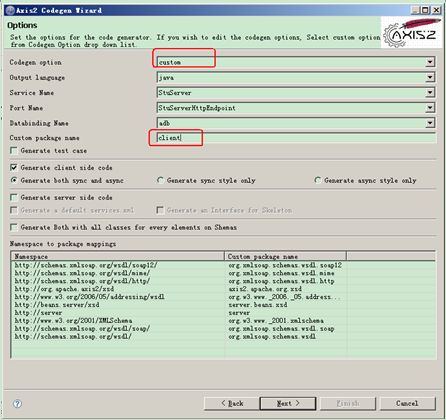Click the Port Name combo showing StuServerHttpEndpoint
Viewport: 446px width, 420px height.
point(296,108)
